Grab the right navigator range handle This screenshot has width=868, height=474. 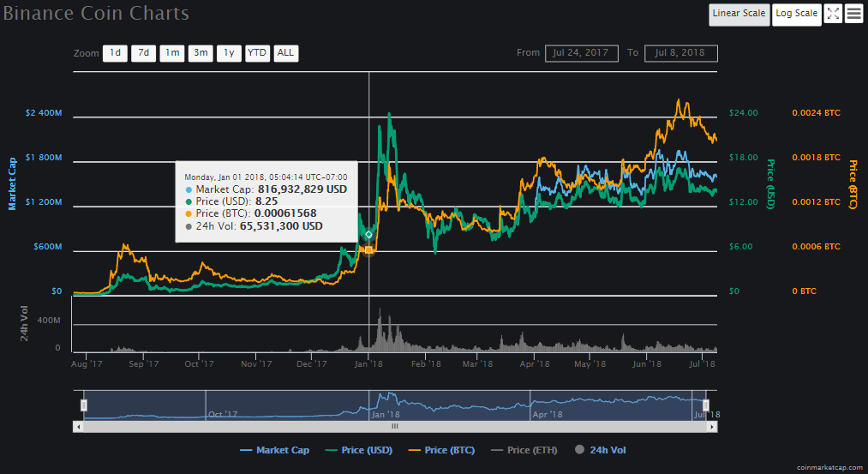(x=706, y=405)
